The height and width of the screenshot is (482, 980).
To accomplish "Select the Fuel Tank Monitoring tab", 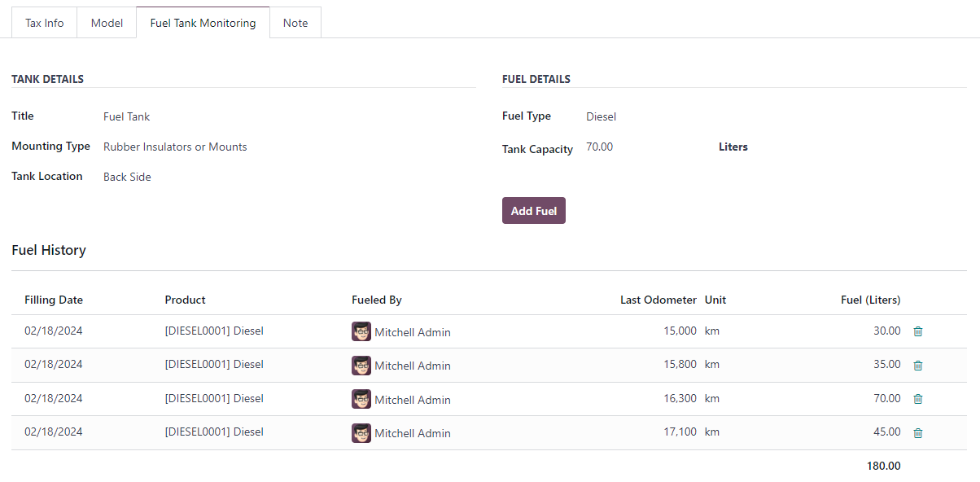I will pos(203,23).
